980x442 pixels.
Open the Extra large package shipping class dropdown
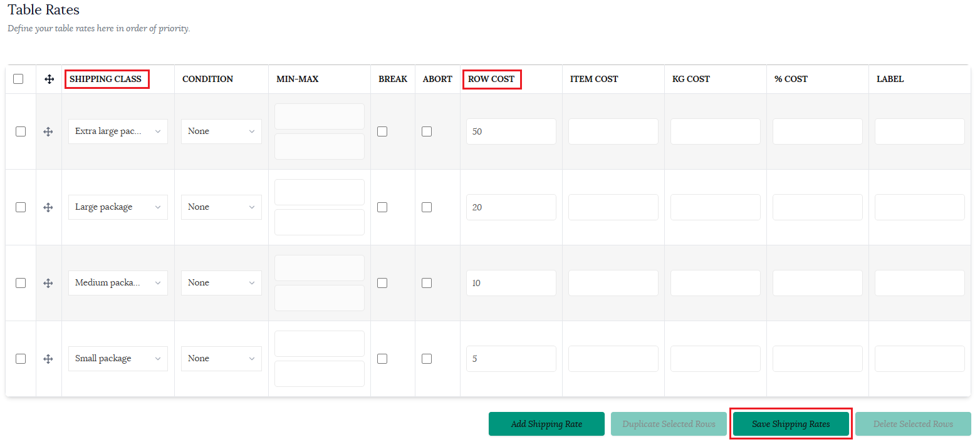click(x=118, y=131)
